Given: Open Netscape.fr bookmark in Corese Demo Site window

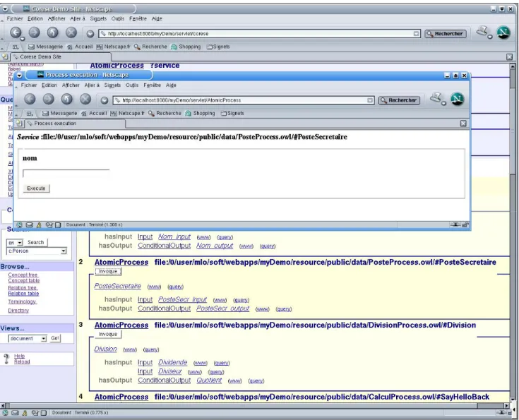Looking at the screenshot, I should [x=113, y=47].
